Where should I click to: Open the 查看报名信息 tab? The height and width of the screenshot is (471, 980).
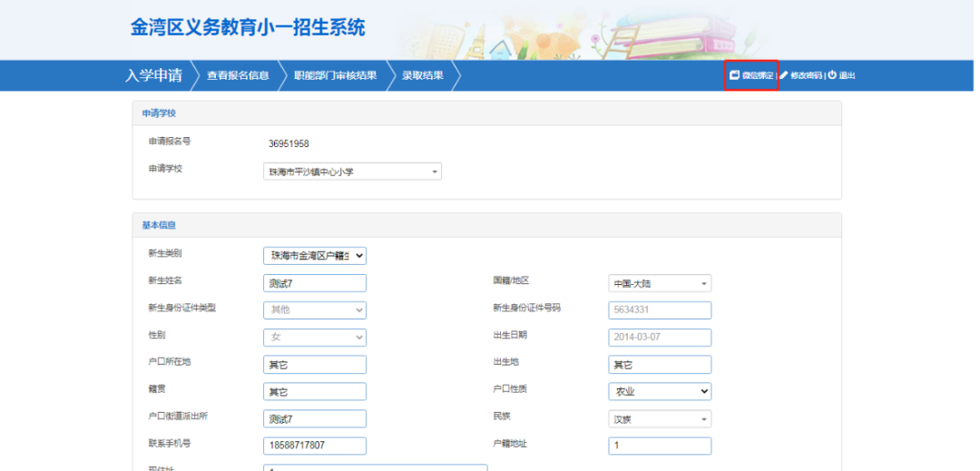tap(238, 75)
